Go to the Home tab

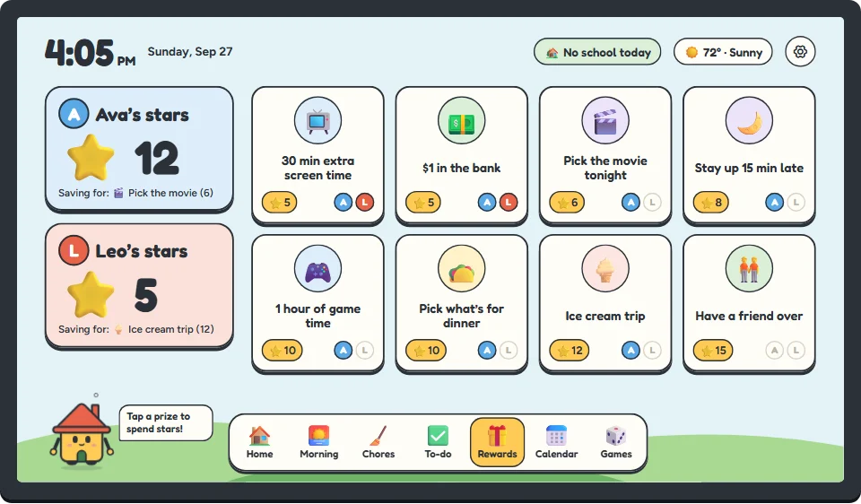(x=260, y=442)
